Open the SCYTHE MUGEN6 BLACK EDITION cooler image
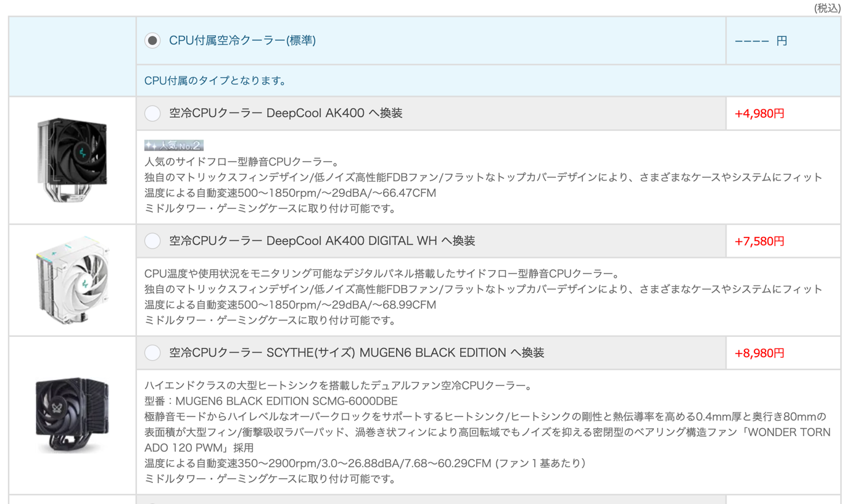The image size is (850, 504). (72, 415)
